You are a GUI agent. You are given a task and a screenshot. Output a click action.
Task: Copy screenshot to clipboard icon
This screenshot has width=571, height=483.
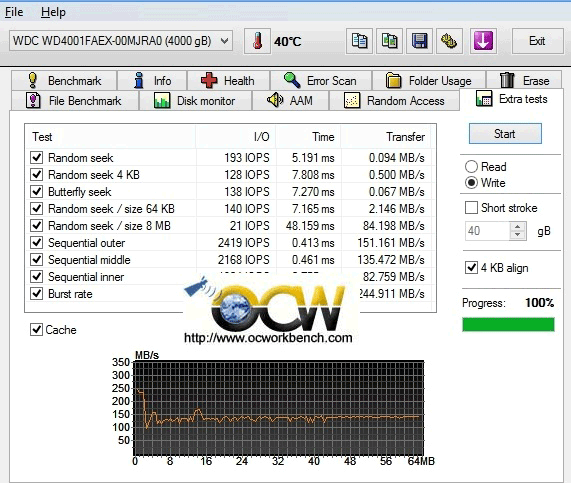tap(389, 41)
